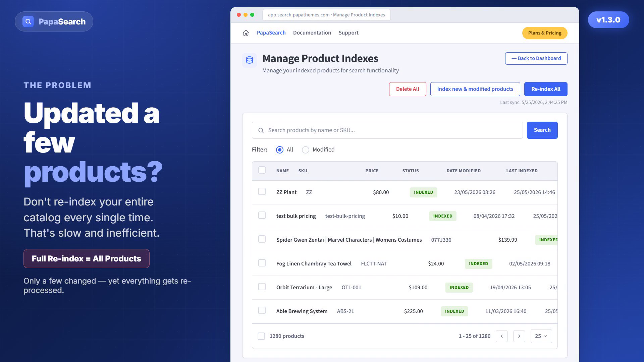Check the test bulk pricing row checkbox
This screenshot has width=644, height=362.
tap(262, 215)
